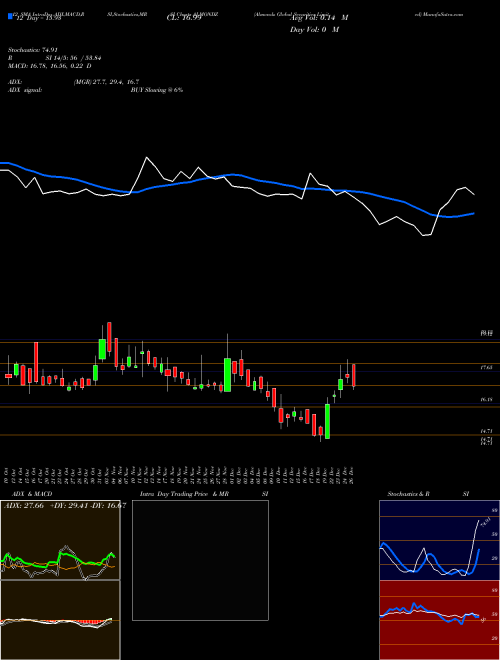Click the 'BUY Slowing @ 6%' signal text
500x660 pixels.
(157, 90)
